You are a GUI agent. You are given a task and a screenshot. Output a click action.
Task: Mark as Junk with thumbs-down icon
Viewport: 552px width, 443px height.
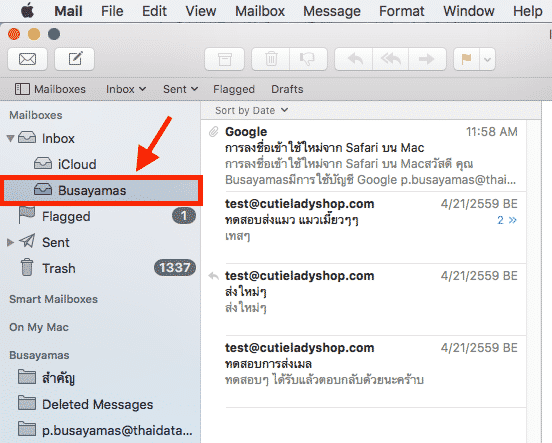pyautogui.click(x=308, y=59)
